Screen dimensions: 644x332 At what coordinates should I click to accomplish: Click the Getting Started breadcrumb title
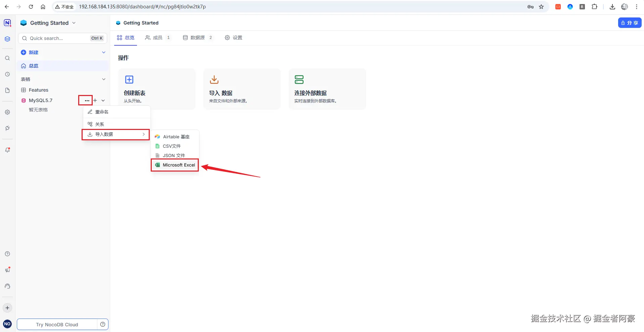point(141,23)
